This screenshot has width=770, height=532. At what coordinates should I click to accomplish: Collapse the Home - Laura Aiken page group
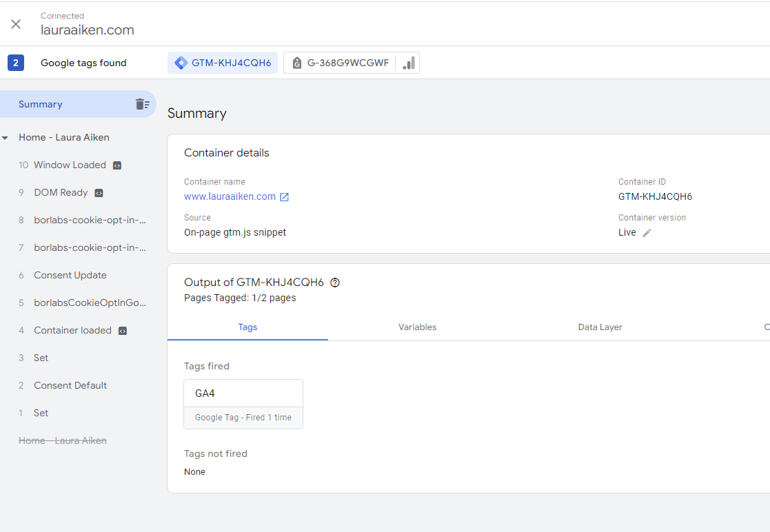point(6,138)
